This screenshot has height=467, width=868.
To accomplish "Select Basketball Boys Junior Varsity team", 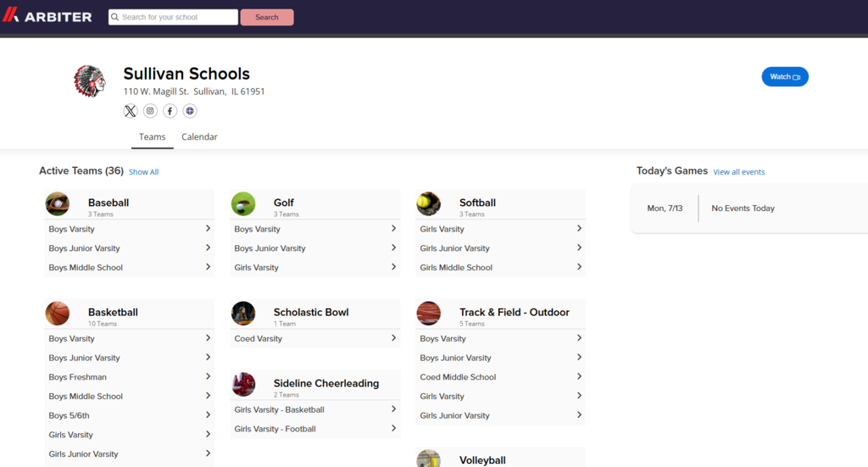I will pos(130,358).
